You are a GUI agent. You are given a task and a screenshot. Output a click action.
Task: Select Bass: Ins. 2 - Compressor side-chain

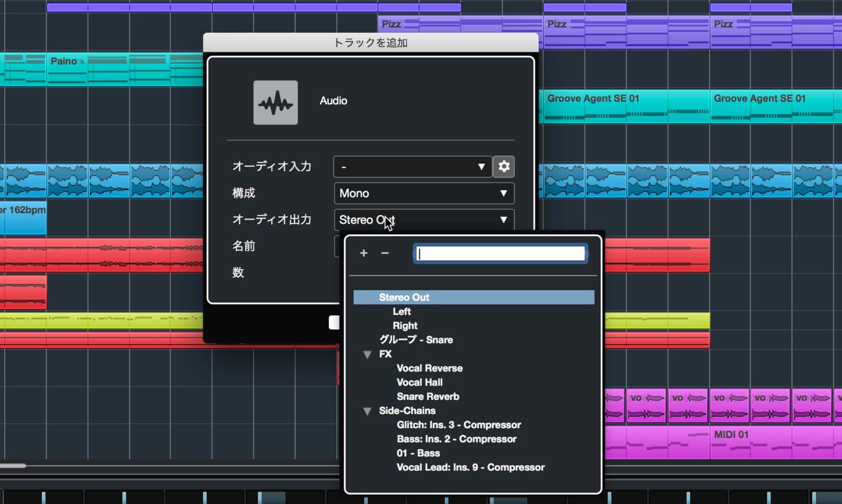(456, 439)
